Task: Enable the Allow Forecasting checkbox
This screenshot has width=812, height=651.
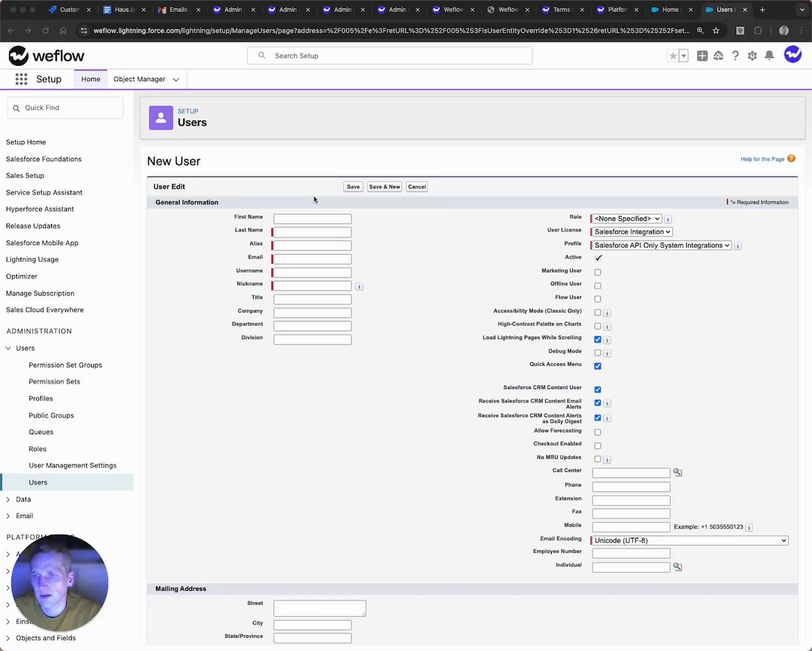Action: pos(598,432)
